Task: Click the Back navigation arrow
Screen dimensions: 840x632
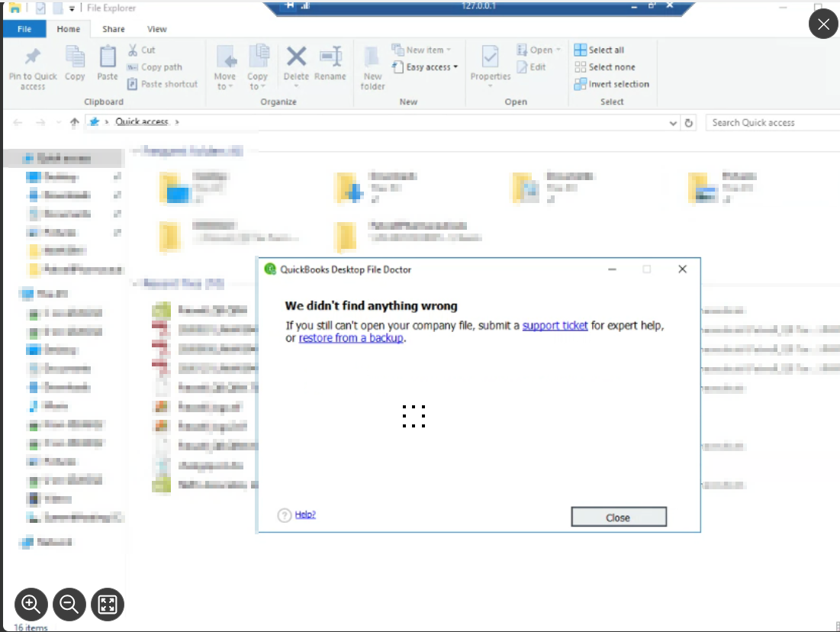Action: point(18,122)
